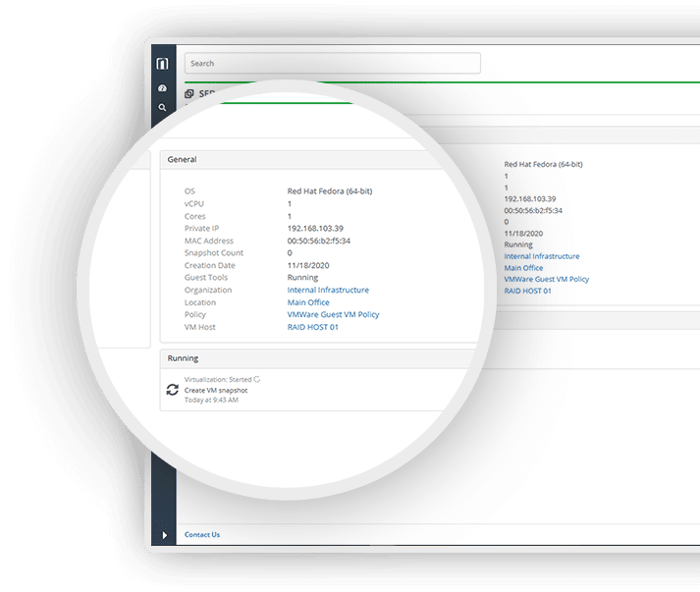Viewport: 700px width, 592px height.
Task: Open Internal Infrastructure link in magnified General panel
Action: [328, 291]
